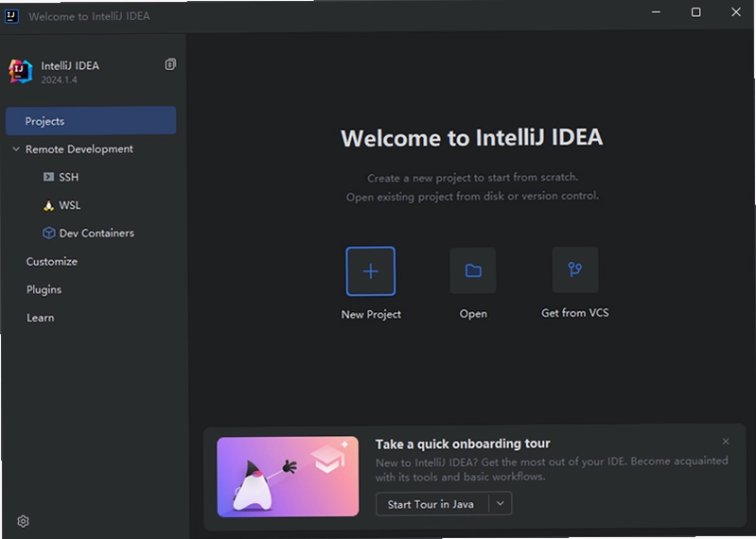Click the Open folder icon

(473, 270)
